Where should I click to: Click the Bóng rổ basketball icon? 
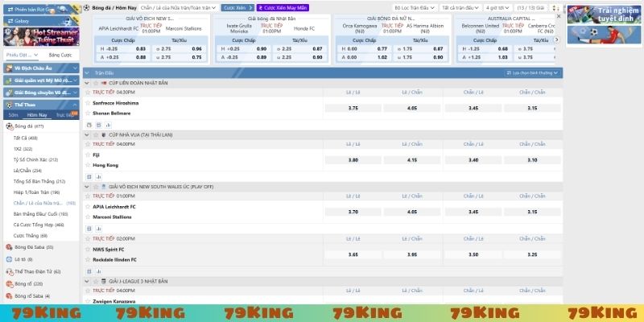pyautogui.click(x=9, y=283)
